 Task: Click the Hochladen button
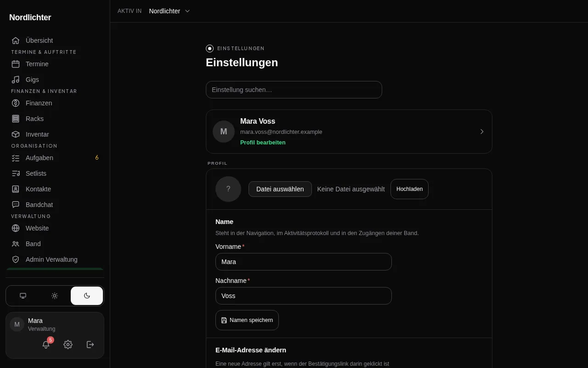(x=409, y=189)
